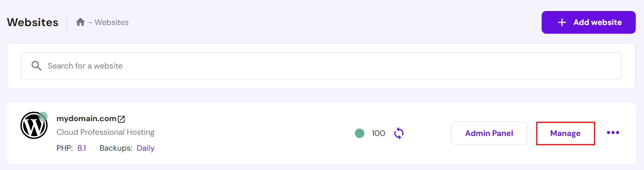Click the magnifying glass search icon
Viewport: 644px width, 170px height.
pos(36,66)
